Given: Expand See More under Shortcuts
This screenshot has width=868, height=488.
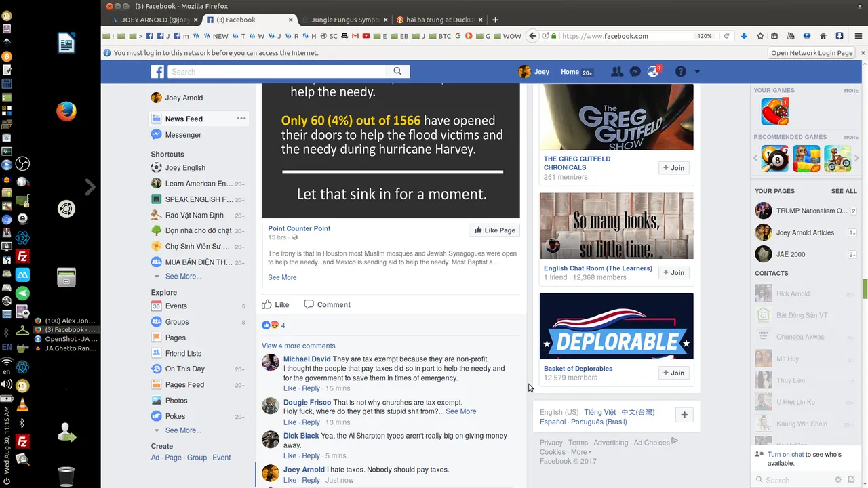Looking at the screenshot, I should 183,277.
